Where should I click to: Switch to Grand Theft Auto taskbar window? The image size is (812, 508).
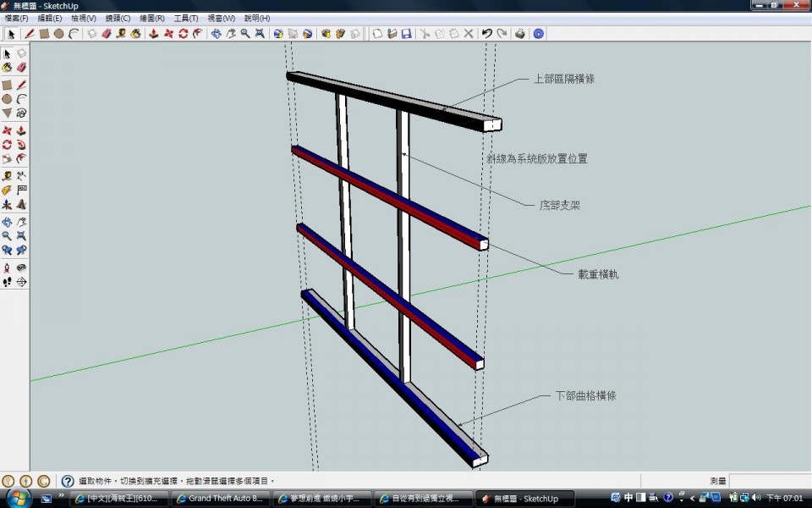tap(220, 499)
